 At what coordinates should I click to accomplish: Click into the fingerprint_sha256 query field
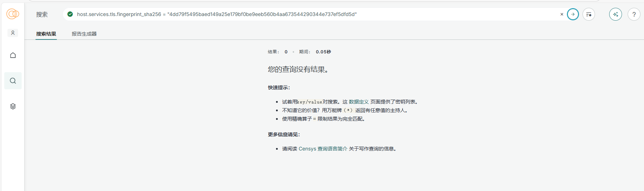pyautogui.click(x=284, y=14)
